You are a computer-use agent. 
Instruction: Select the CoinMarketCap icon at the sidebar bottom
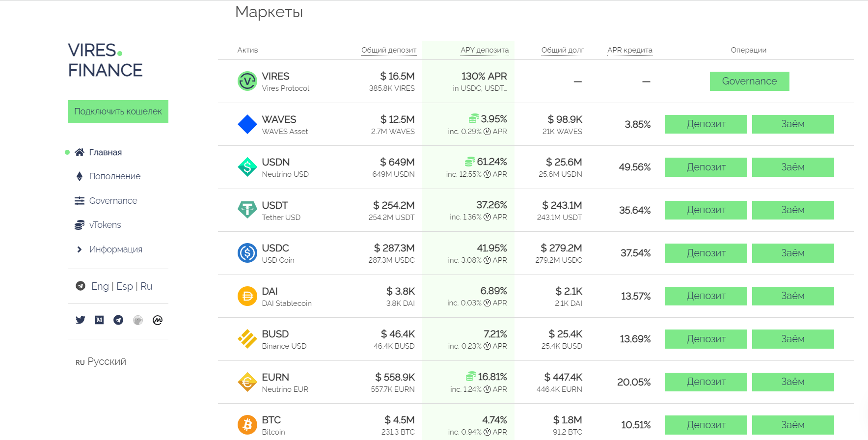click(157, 320)
